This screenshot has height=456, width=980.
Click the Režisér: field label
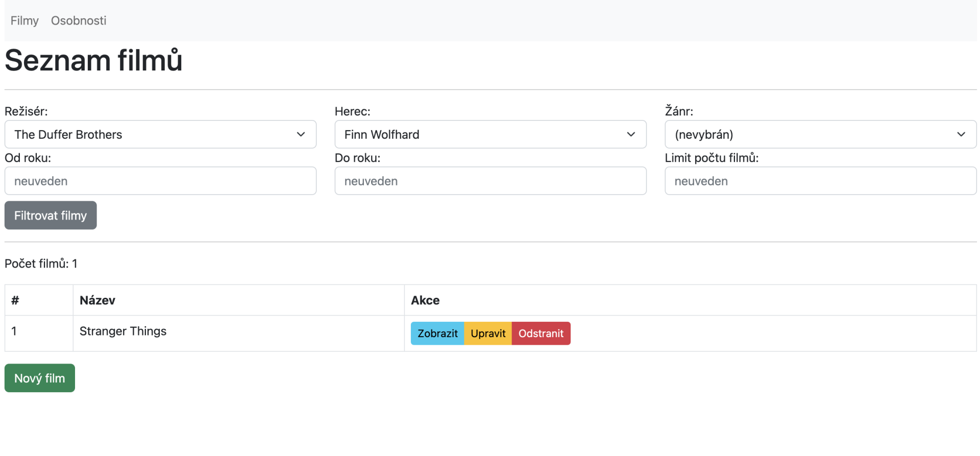click(26, 111)
